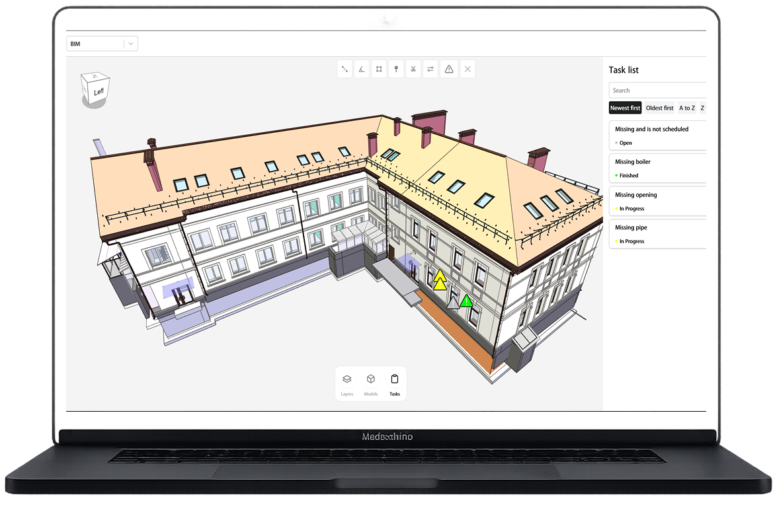The width and height of the screenshot is (773, 532).
Task: Click the green triangle marker on building
Action: tap(467, 301)
